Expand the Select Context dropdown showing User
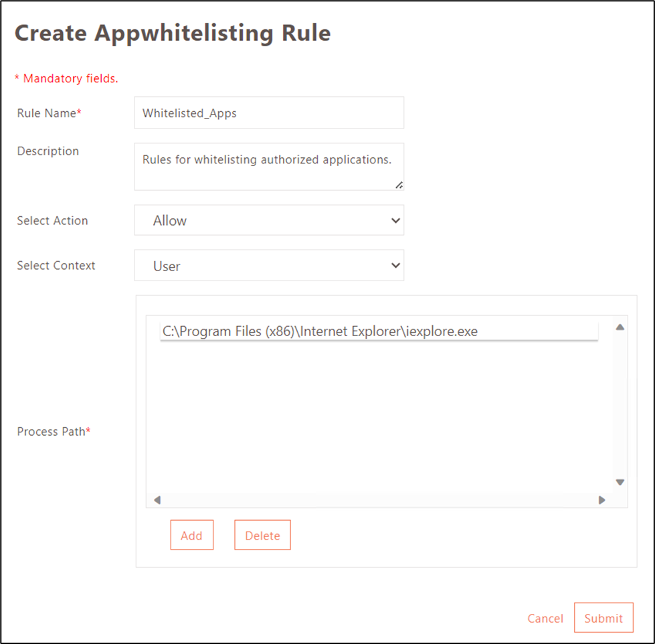The width and height of the screenshot is (655, 644). 269,266
